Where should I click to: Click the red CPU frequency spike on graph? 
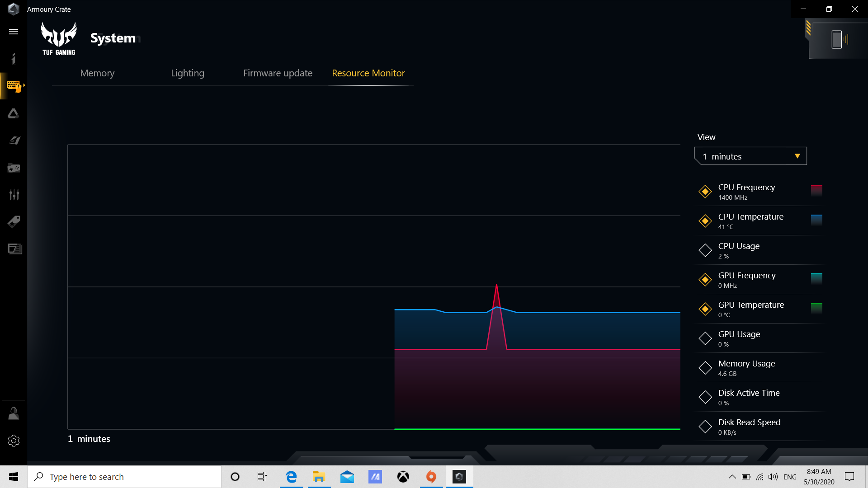496,316
